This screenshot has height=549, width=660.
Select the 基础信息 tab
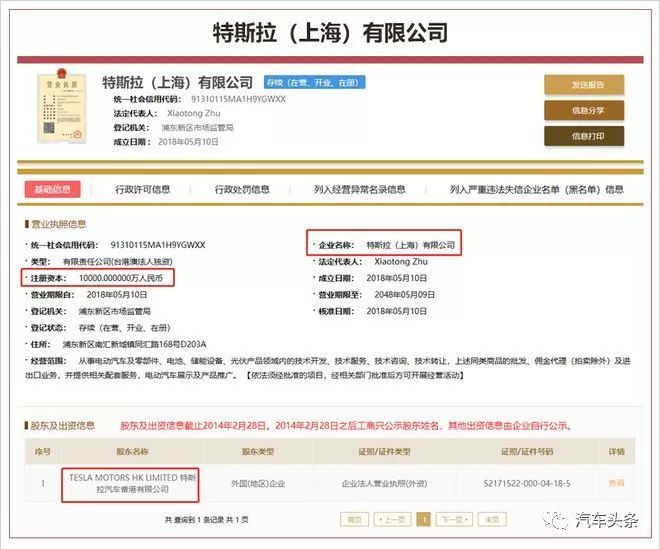52,189
